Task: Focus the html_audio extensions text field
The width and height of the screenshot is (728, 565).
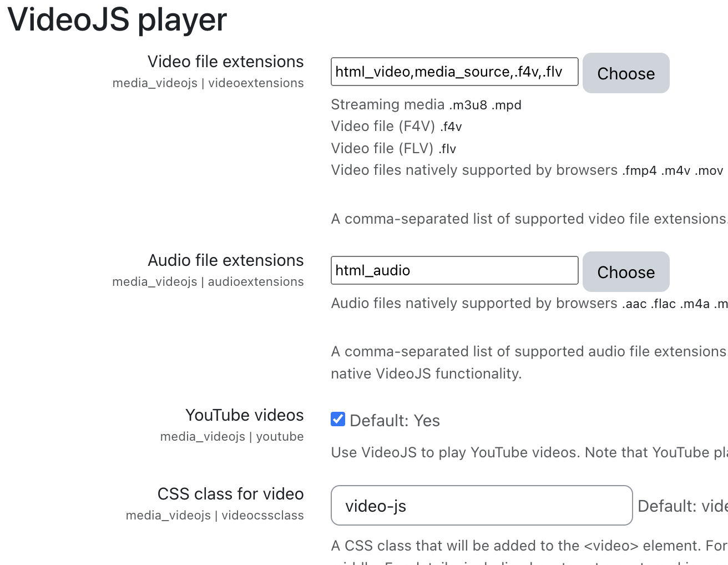Action: pos(454,270)
